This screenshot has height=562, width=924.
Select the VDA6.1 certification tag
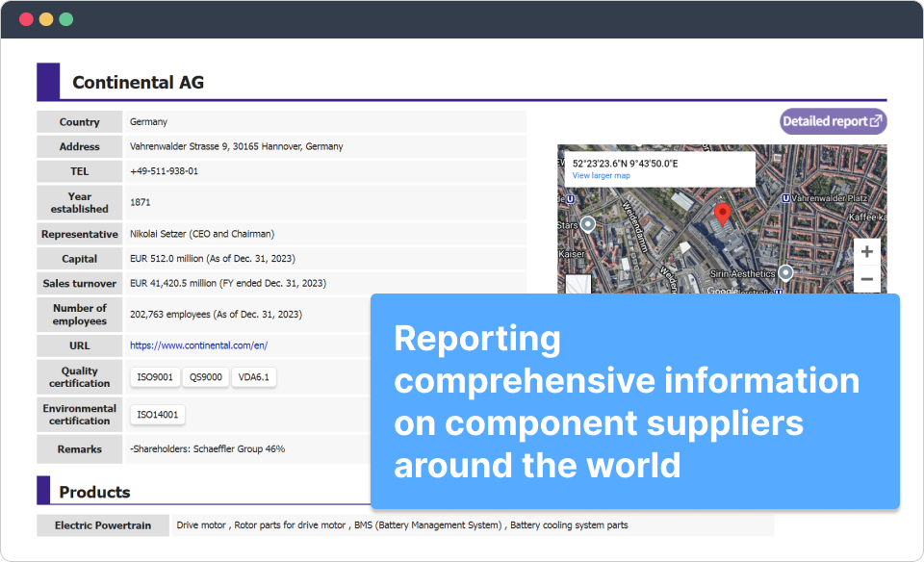255,377
